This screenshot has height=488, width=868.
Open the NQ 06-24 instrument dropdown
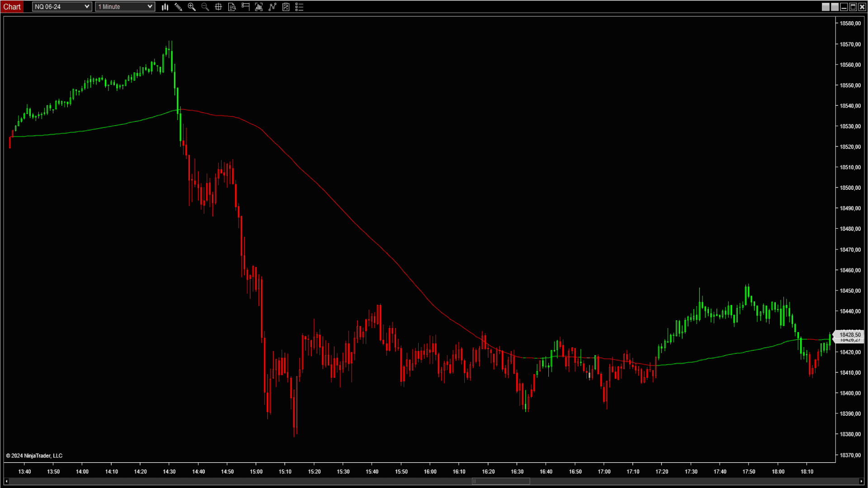click(62, 7)
